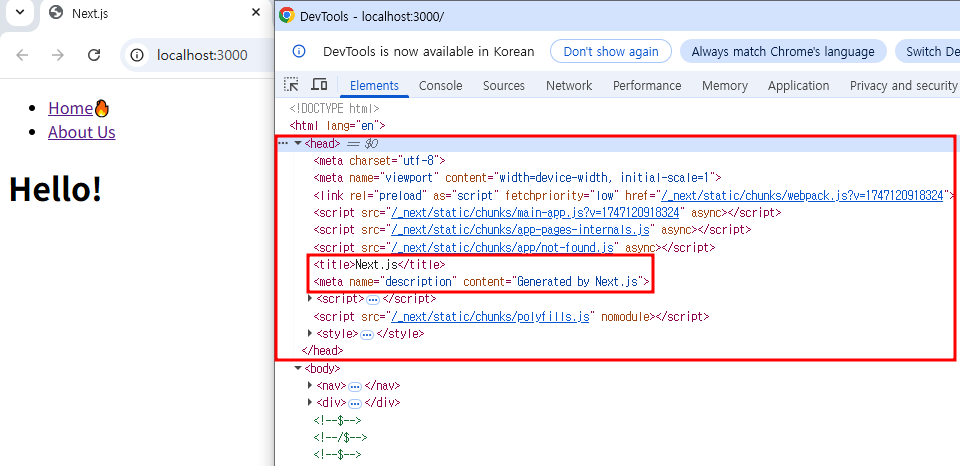The image size is (960, 466).
Task: Click the Chrome logo in DevTools title
Action: point(286,16)
